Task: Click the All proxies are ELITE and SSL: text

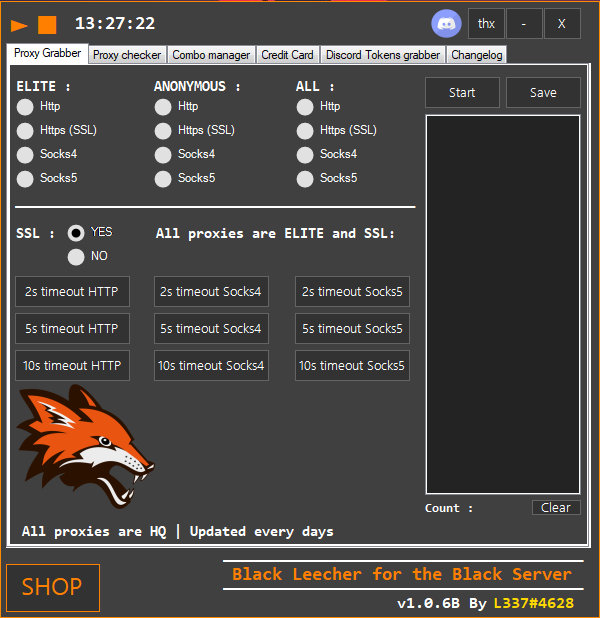Action: (275, 234)
